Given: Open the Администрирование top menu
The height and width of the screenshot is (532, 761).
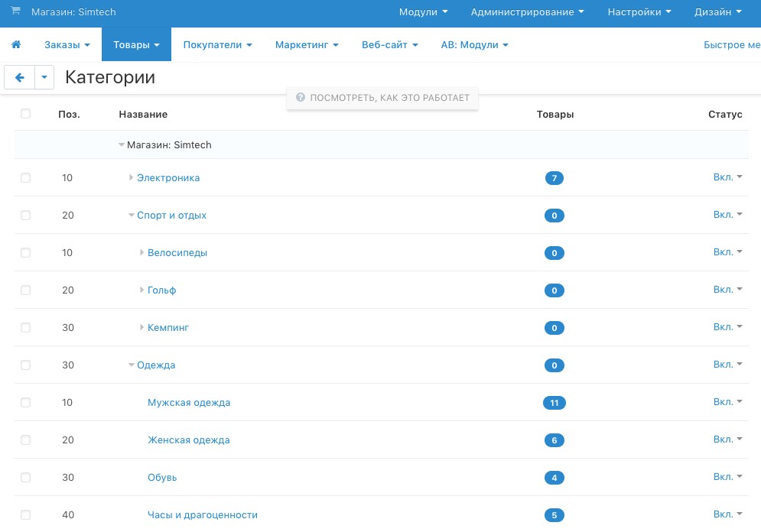Looking at the screenshot, I should point(527,12).
